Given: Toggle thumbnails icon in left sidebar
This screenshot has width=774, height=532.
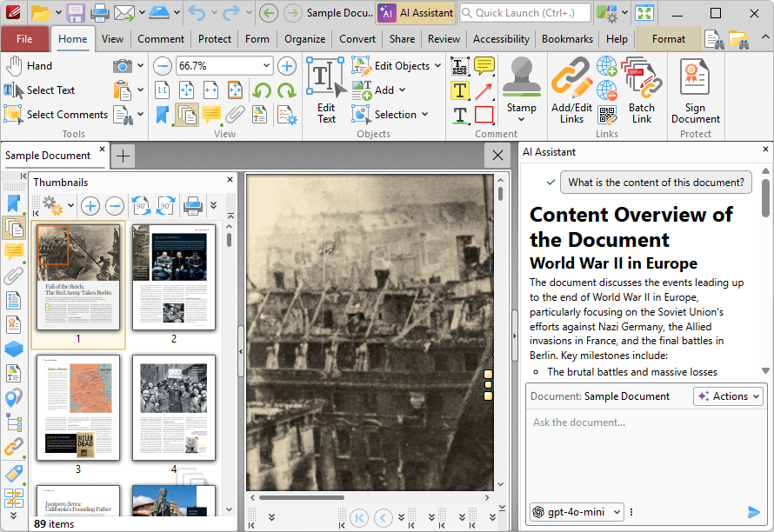Looking at the screenshot, I should click(14, 228).
